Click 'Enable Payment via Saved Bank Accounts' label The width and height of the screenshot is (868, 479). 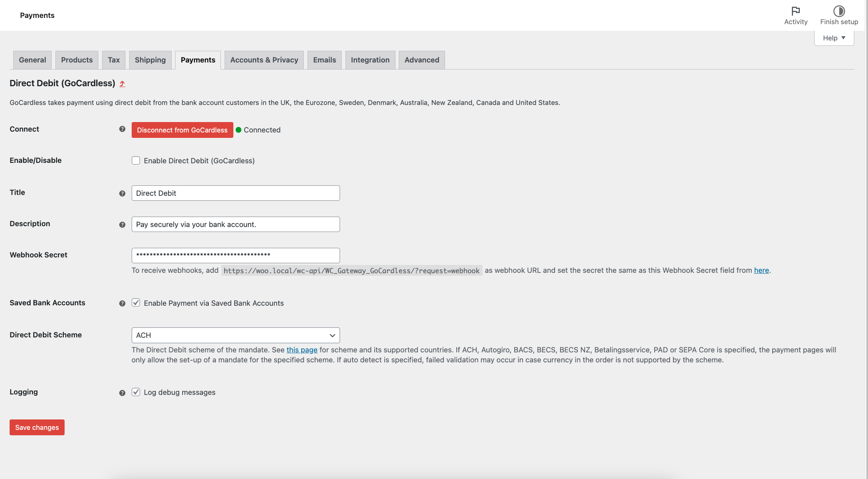tap(214, 303)
